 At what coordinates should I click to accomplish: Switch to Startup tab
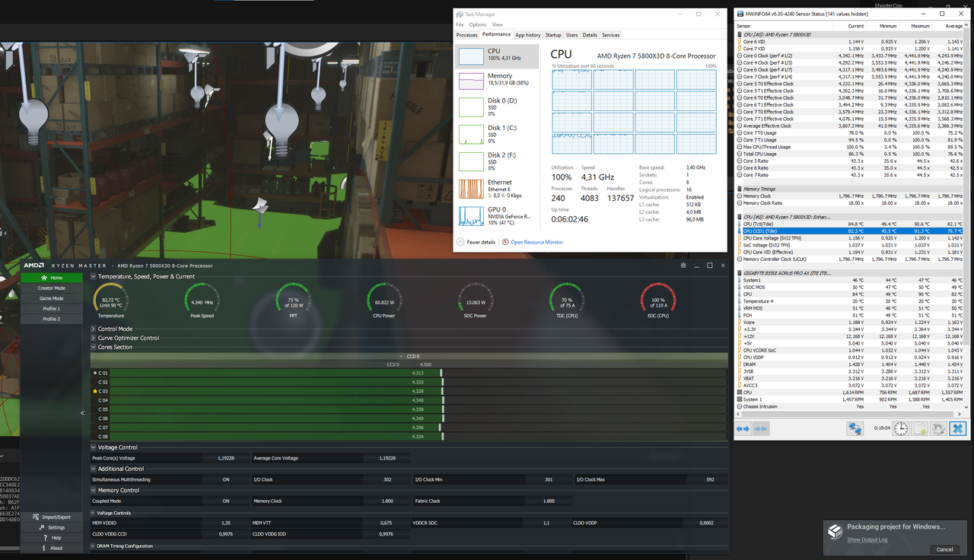tap(553, 35)
